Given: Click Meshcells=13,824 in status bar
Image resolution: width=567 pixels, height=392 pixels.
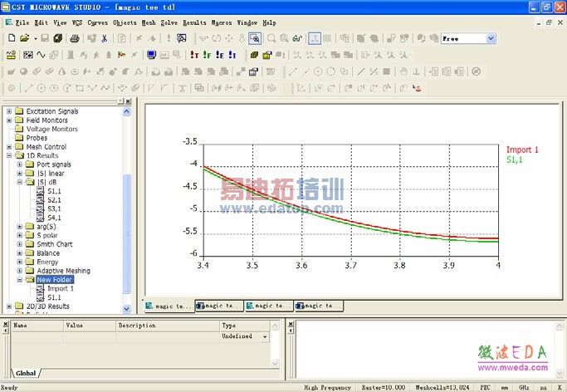Looking at the screenshot, I should [442, 387].
